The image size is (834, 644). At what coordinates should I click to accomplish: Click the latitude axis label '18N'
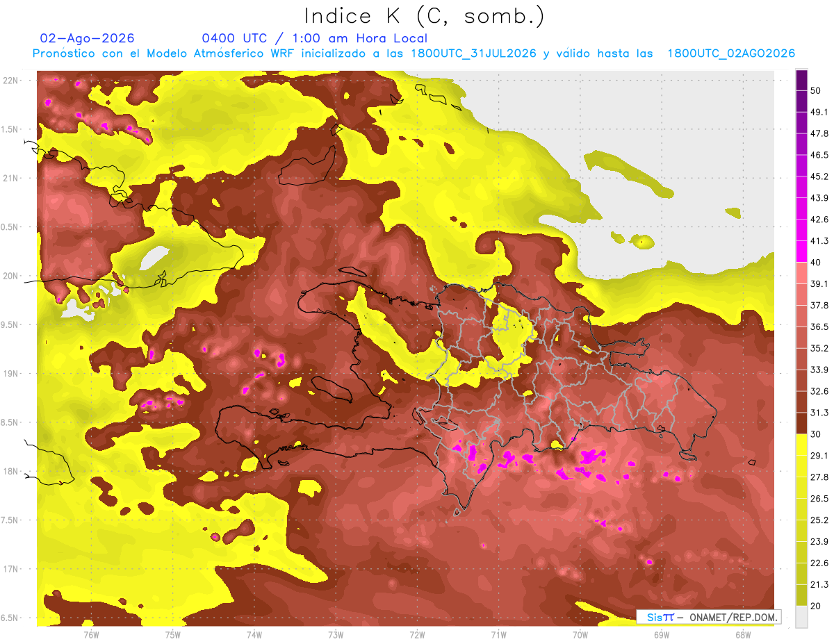pos(10,471)
